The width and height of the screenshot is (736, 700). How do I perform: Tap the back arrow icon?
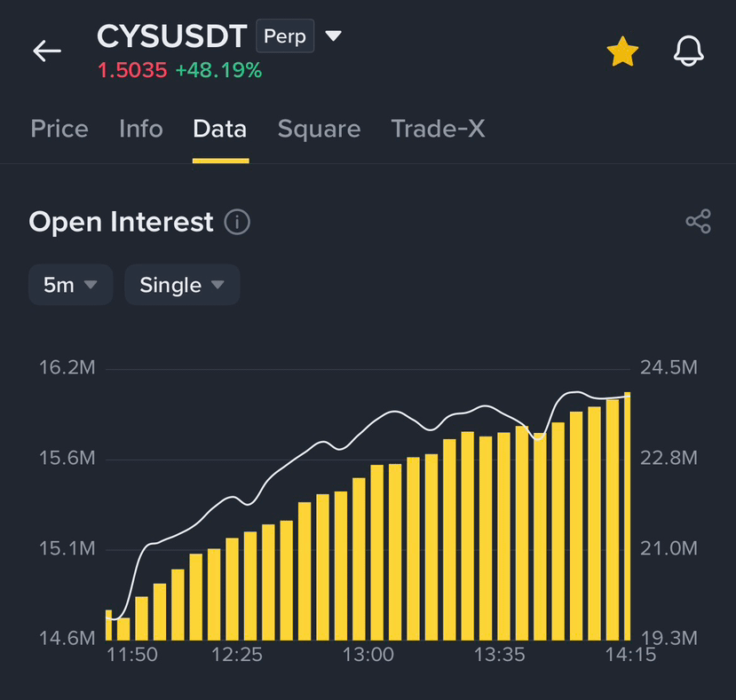click(47, 51)
